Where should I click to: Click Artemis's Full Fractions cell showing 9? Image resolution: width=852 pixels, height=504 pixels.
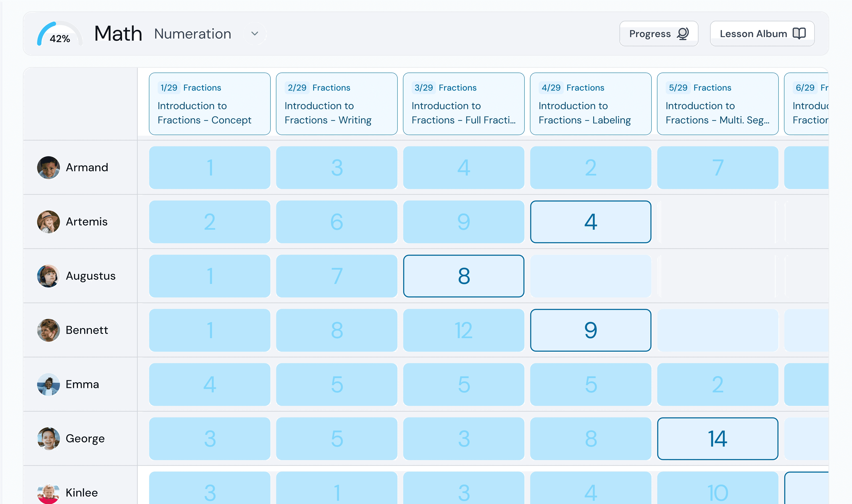pos(464,222)
